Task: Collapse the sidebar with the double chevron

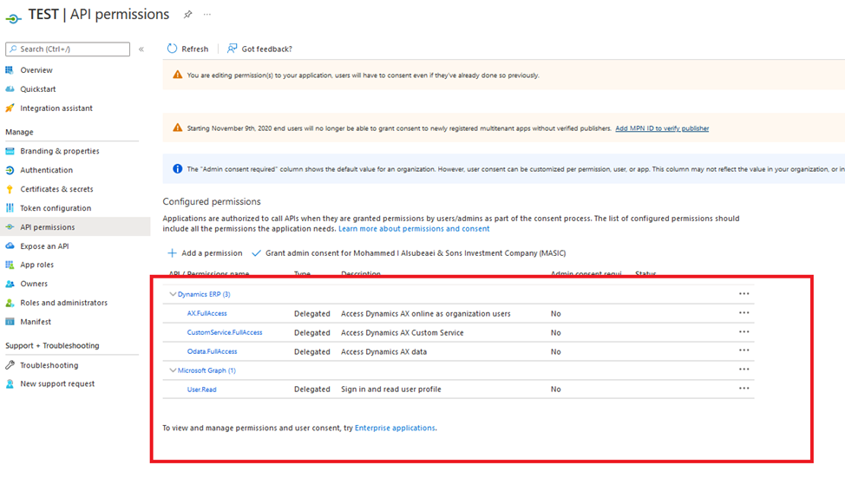Action: (141, 49)
